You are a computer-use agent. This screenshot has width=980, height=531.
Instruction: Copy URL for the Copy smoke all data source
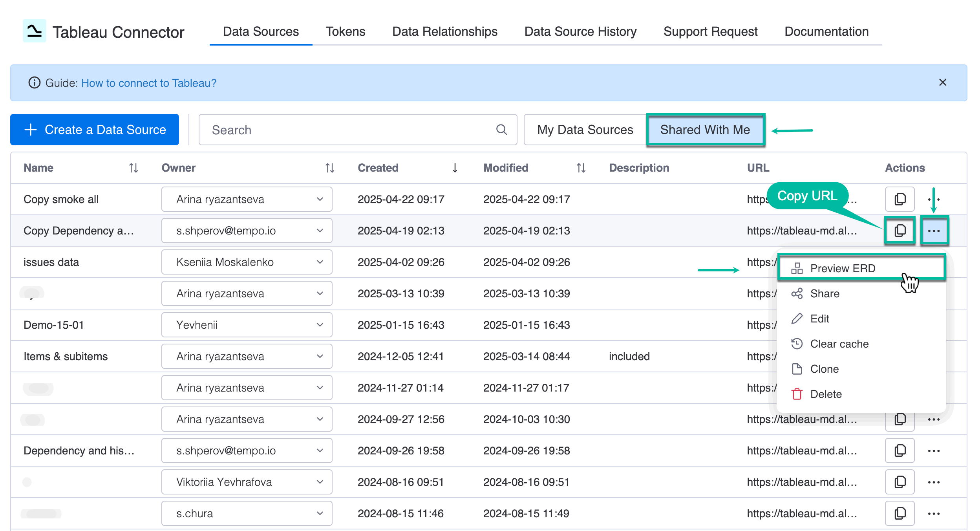[x=900, y=199]
